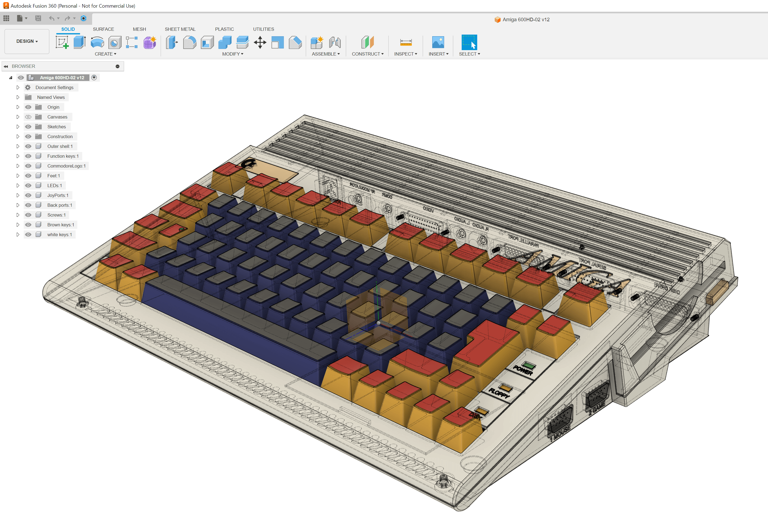Show the hidden Canvases folder
The width and height of the screenshot is (768, 532).
coord(28,117)
